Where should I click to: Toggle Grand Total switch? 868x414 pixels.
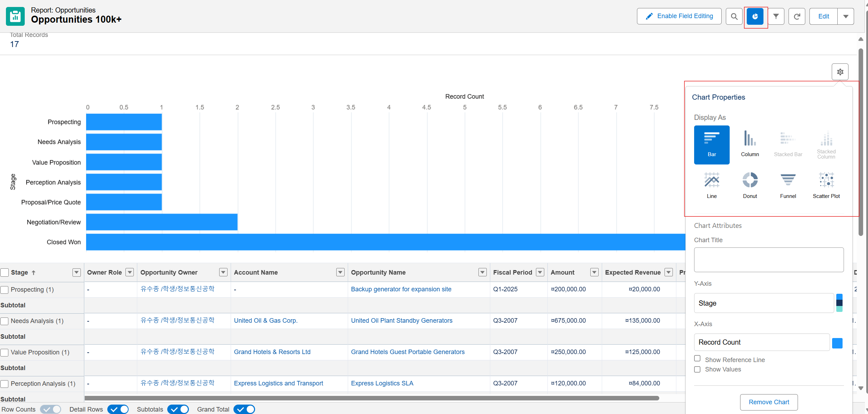(244, 409)
